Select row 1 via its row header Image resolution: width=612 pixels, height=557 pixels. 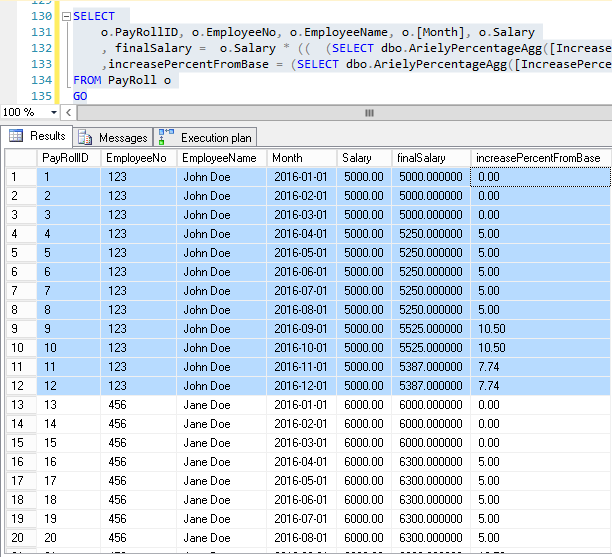coord(19,177)
